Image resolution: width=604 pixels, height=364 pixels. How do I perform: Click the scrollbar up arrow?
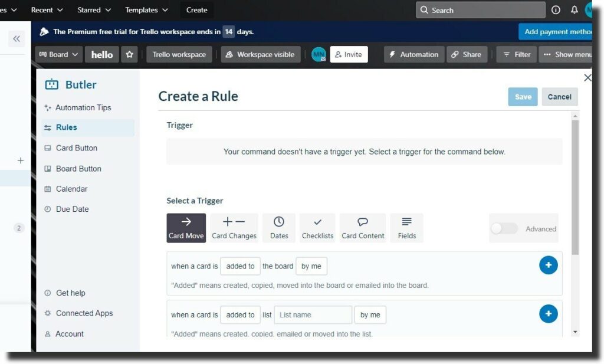point(575,116)
